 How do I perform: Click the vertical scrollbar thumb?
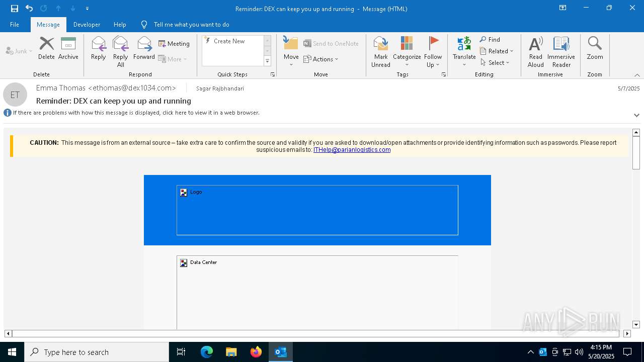click(636, 153)
